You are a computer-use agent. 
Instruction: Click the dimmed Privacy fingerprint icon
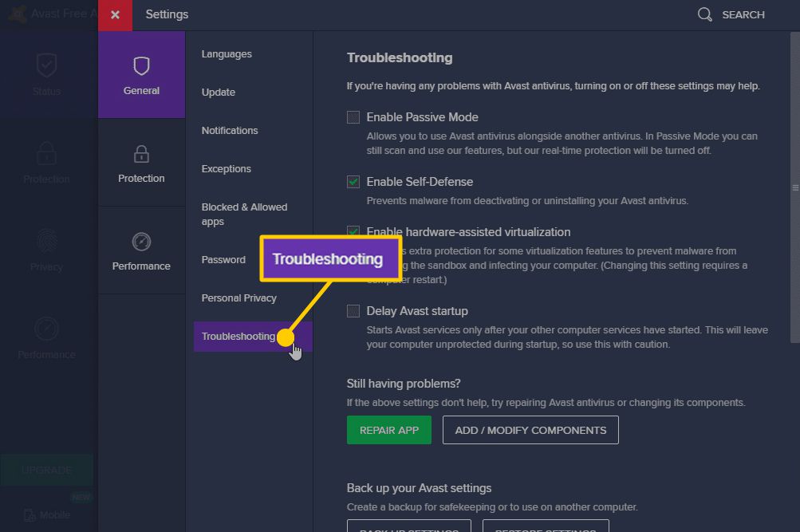(x=46, y=240)
